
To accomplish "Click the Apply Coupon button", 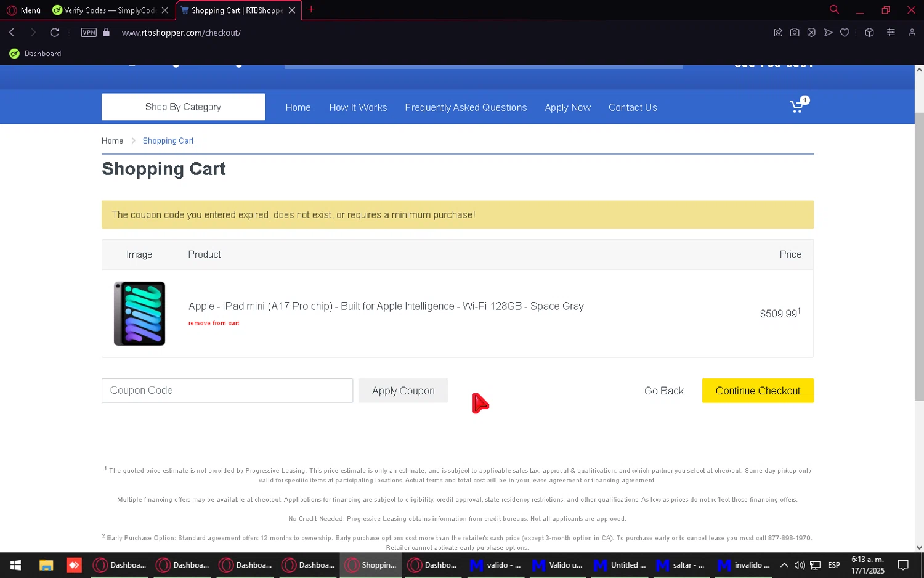I will 403,391.
